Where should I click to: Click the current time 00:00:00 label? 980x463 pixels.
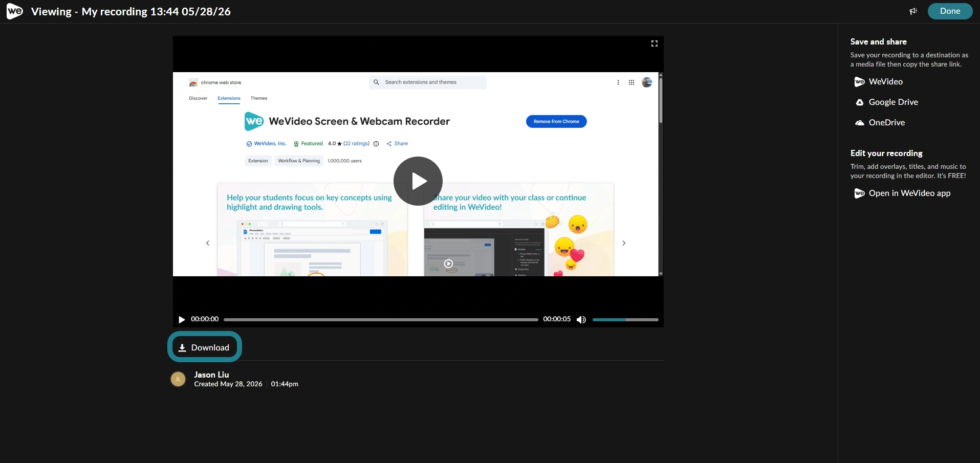(205, 319)
